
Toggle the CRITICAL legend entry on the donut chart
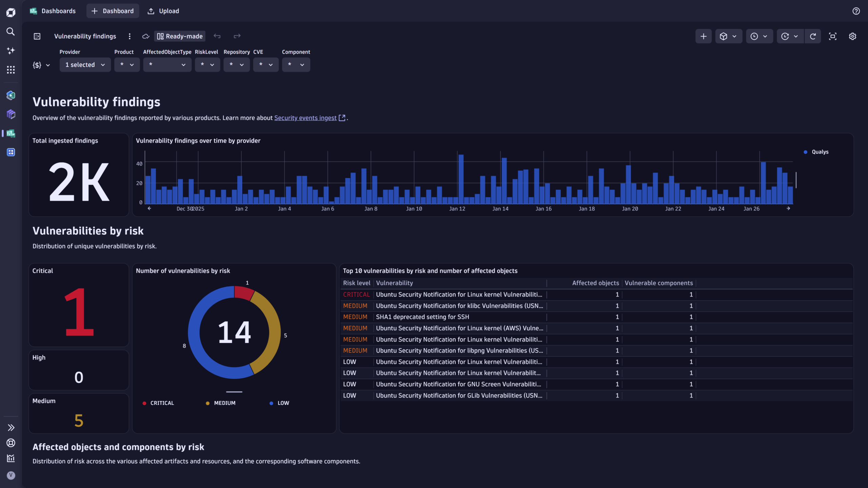[158, 403]
